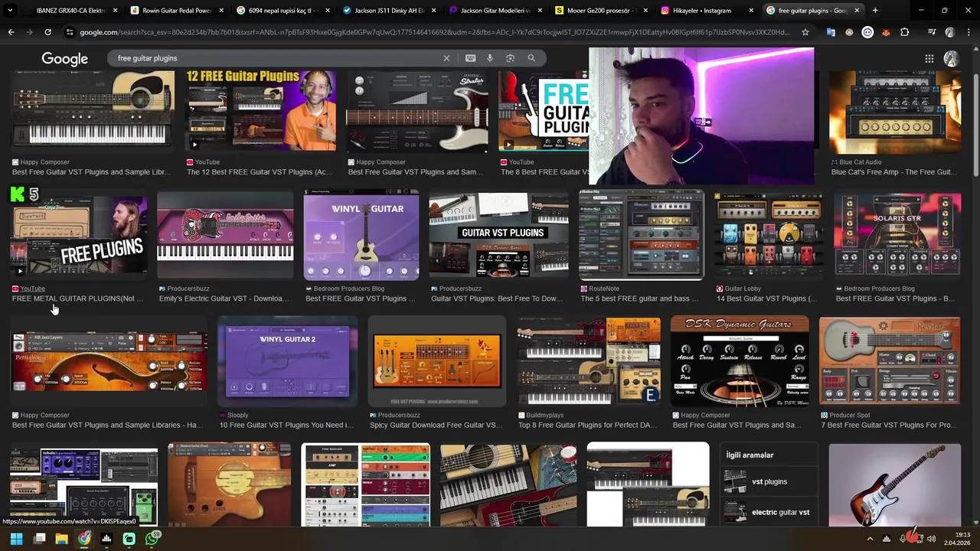Open 'Spicy Guitar Download Free Guitar VS' link
This screenshot has height=551, width=980.
pos(436,425)
